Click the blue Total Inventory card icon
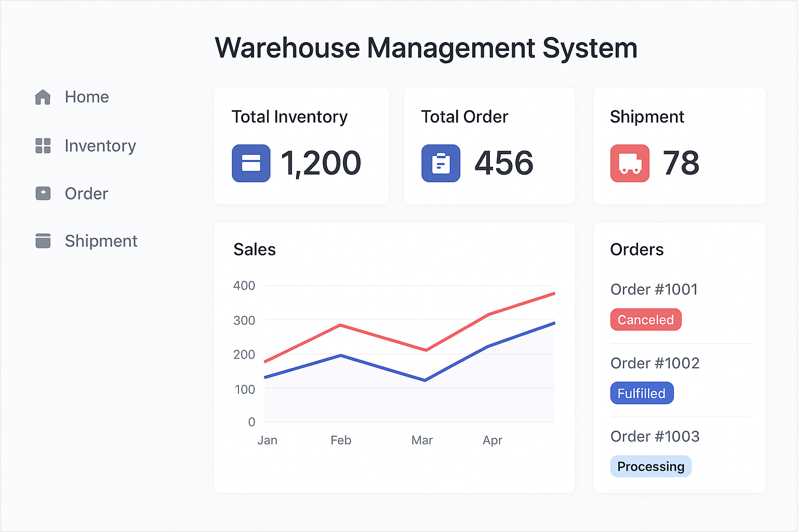The image size is (798, 532). (251, 163)
